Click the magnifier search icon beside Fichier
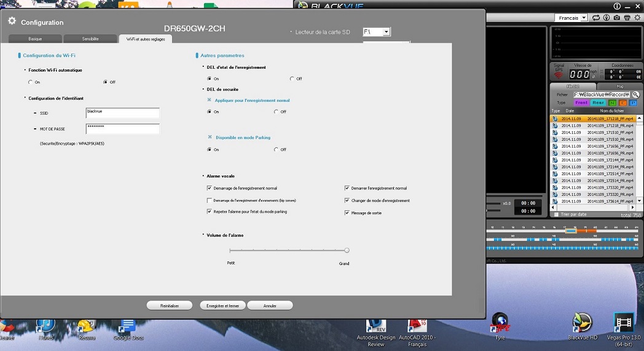 [636, 94]
